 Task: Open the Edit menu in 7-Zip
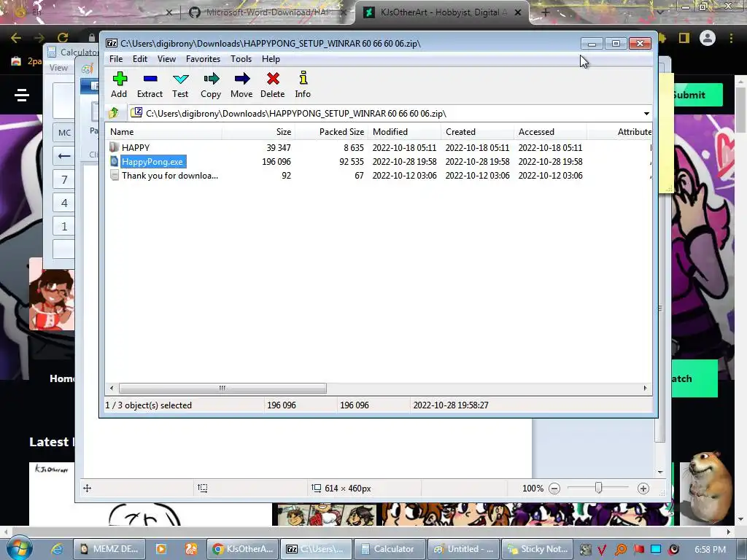[x=139, y=59]
